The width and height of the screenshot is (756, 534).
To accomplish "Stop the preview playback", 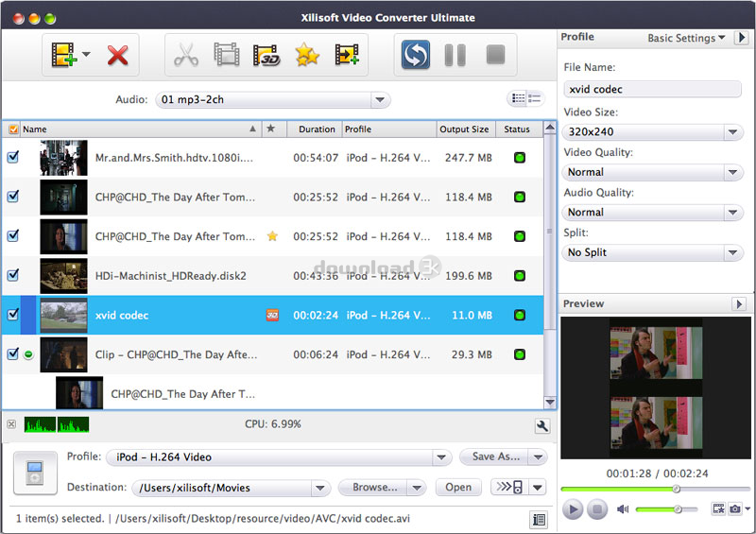I will point(597,508).
